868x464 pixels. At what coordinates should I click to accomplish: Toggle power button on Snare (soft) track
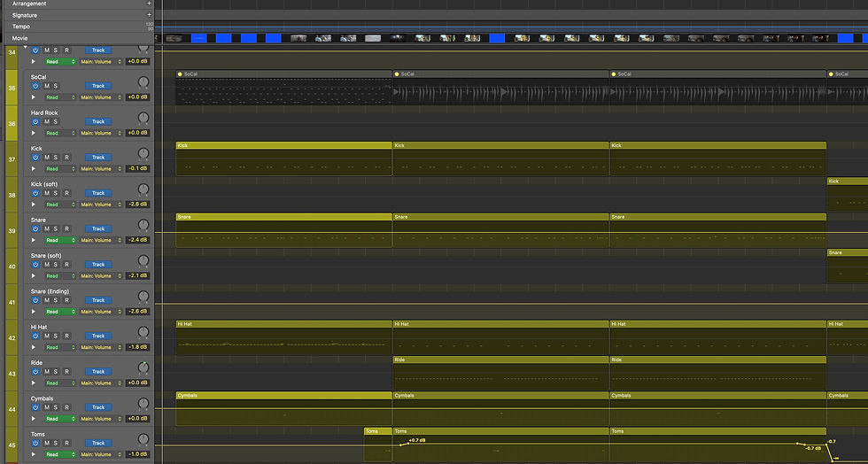[35, 264]
